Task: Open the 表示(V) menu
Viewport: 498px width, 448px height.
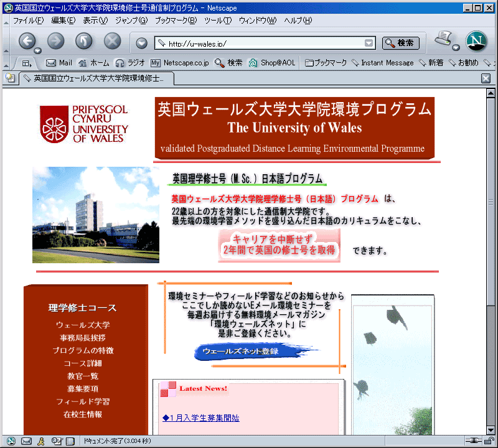Action: pos(95,21)
